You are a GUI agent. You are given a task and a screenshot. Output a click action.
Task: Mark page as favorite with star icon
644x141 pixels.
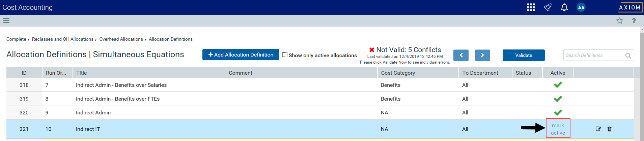point(619,21)
